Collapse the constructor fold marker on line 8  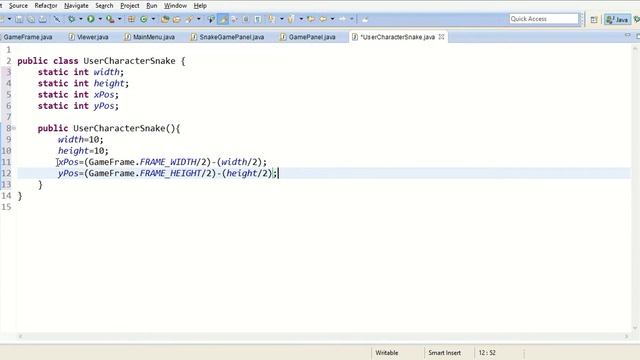tap(14, 128)
